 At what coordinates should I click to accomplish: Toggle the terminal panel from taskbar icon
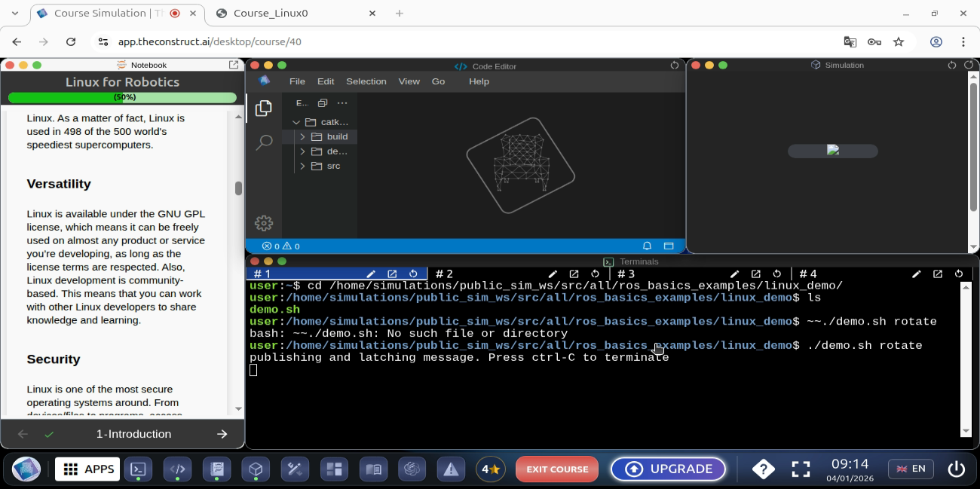pyautogui.click(x=138, y=469)
